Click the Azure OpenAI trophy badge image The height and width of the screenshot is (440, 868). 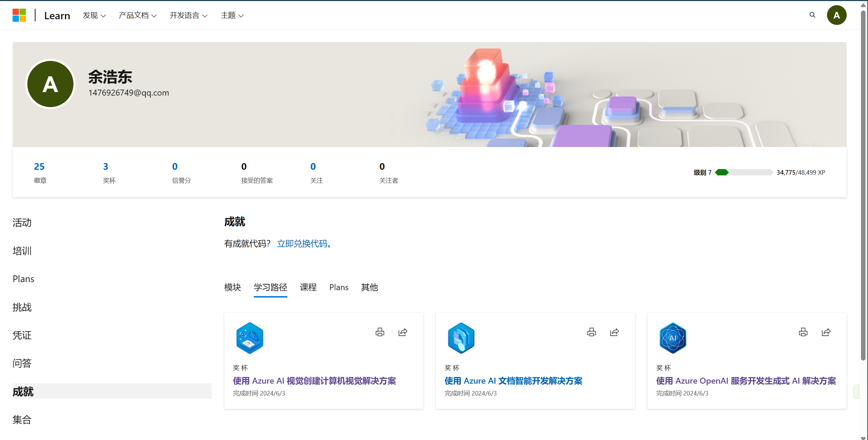(x=673, y=338)
